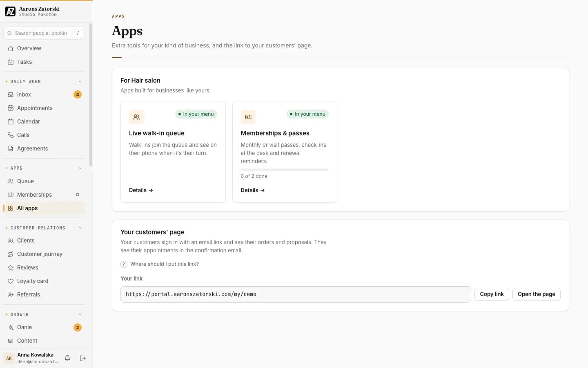Click the Queue people icon in sidebar
This screenshot has height=368, width=588.
pyautogui.click(x=11, y=182)
